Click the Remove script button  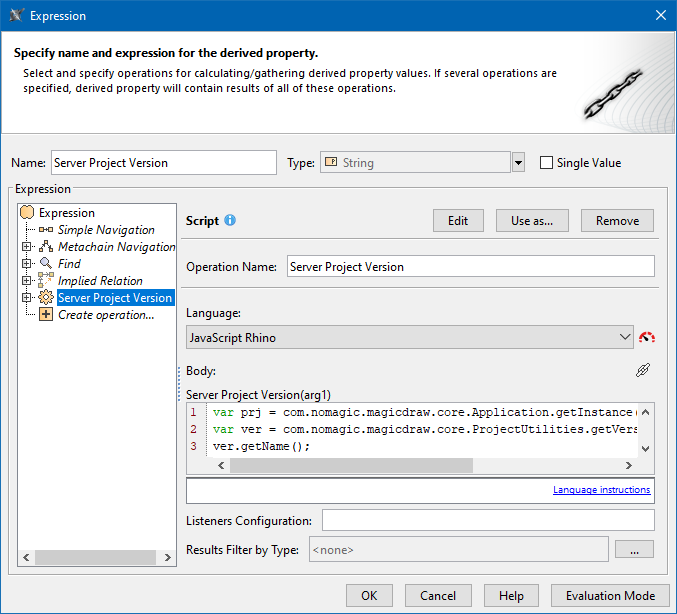(x=617, y=220)
